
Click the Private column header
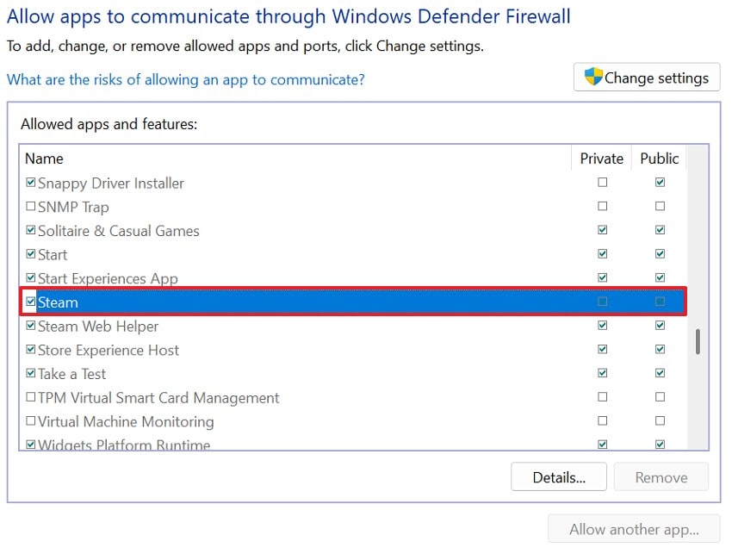coord(601,159)
